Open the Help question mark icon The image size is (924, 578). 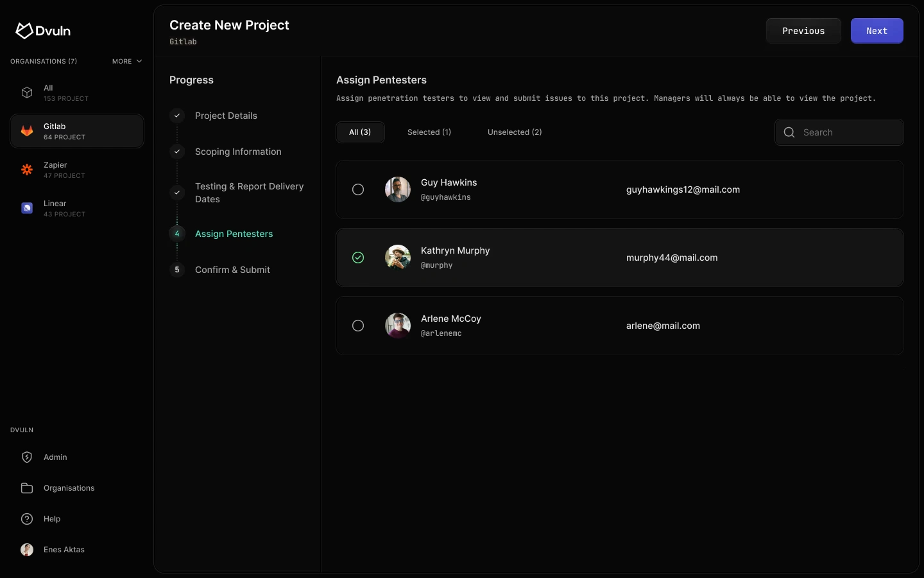[x=27, y=519]
